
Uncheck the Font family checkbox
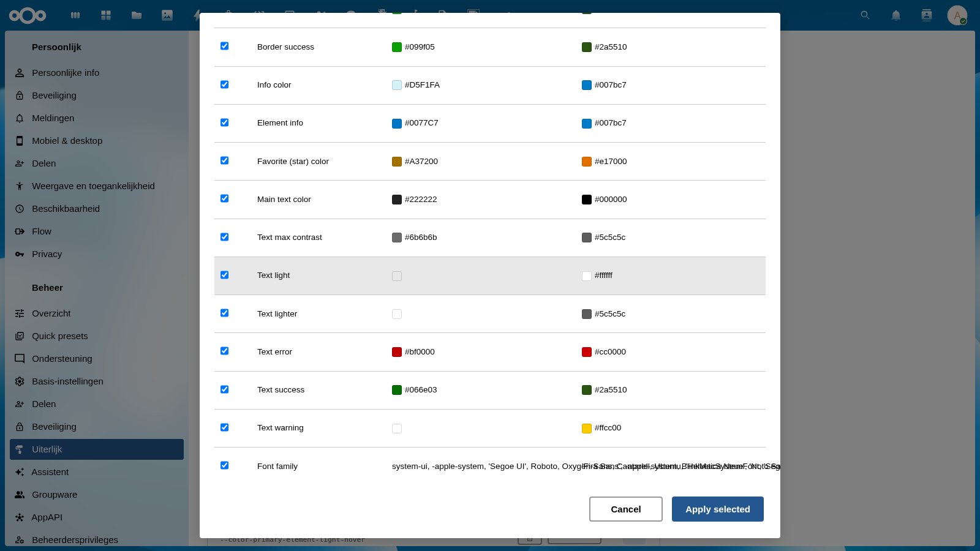point(224,465)
